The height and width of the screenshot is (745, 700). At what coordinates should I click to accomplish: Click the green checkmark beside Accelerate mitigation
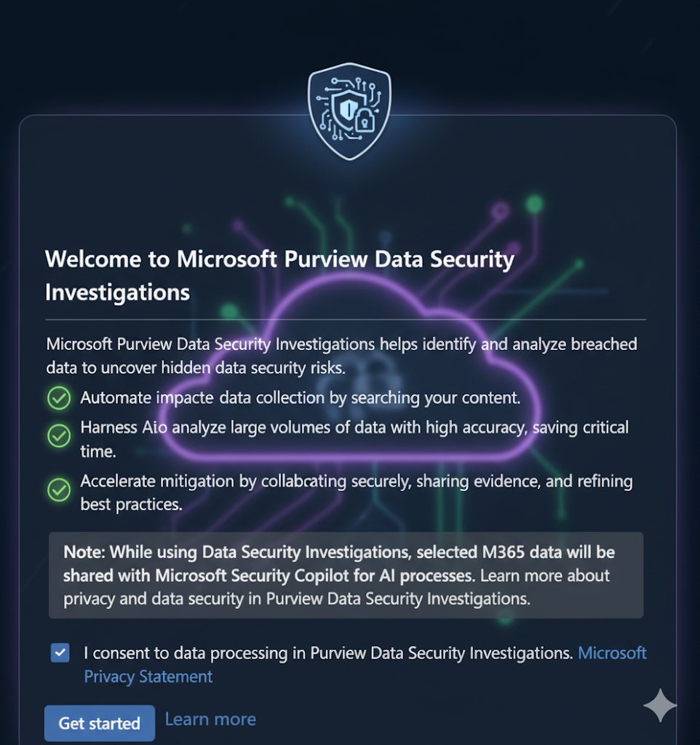click(59, 489)
